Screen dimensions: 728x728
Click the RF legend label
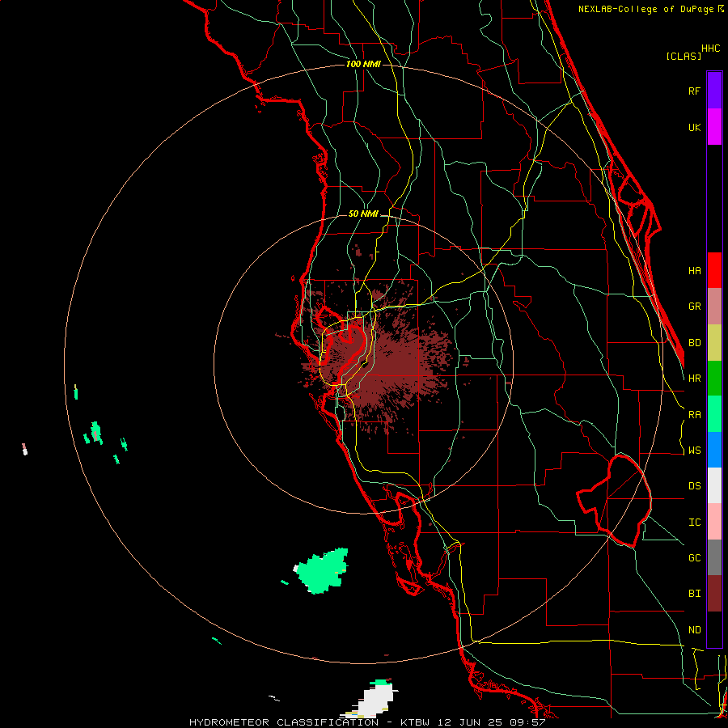694,91
